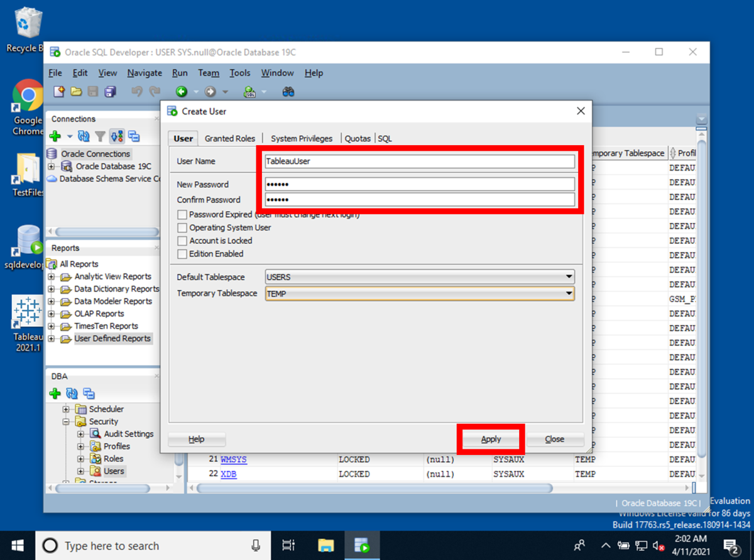Click green plus in DBA panel
This screenshot has height=560, width=754.
55,393
